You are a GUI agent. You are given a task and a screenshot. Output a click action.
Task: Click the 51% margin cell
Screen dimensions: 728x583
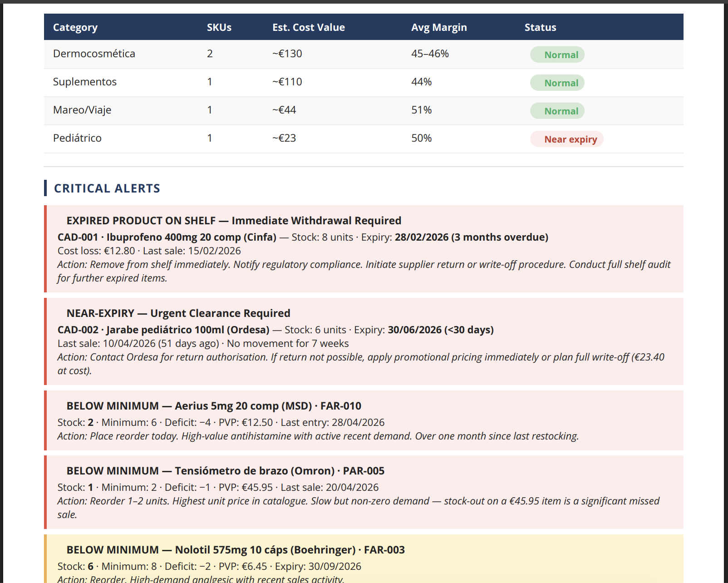point(422,110)
